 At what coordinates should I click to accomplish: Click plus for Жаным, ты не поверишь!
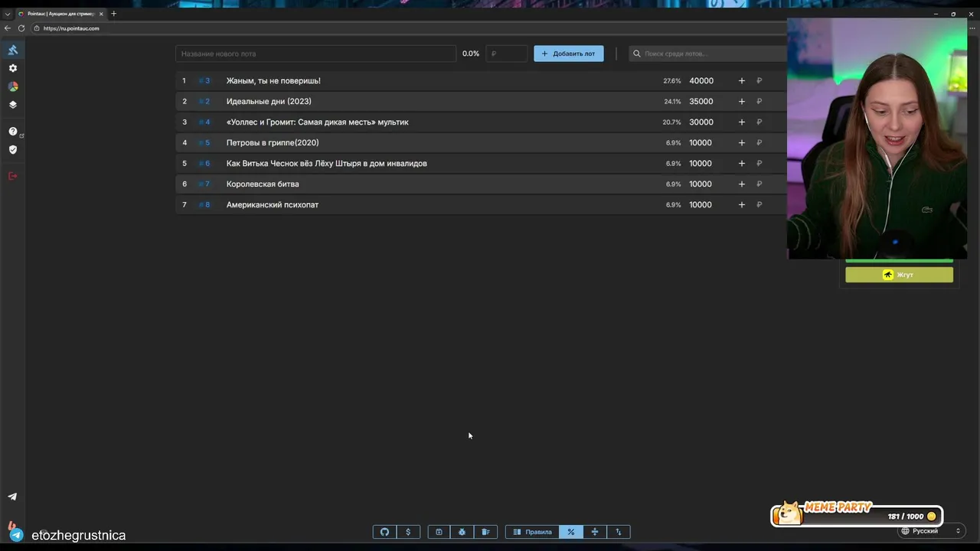741,80
